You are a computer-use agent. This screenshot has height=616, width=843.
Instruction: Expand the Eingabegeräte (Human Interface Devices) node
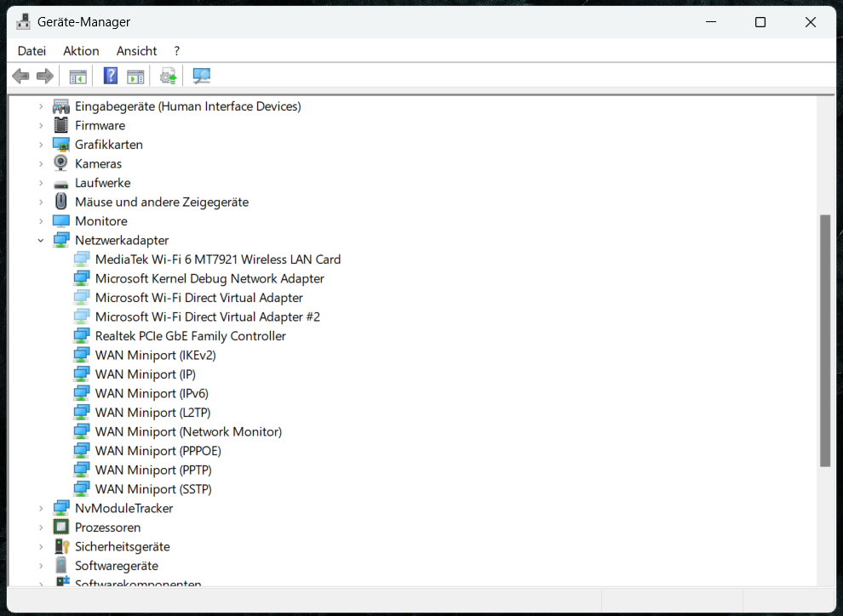41,106
